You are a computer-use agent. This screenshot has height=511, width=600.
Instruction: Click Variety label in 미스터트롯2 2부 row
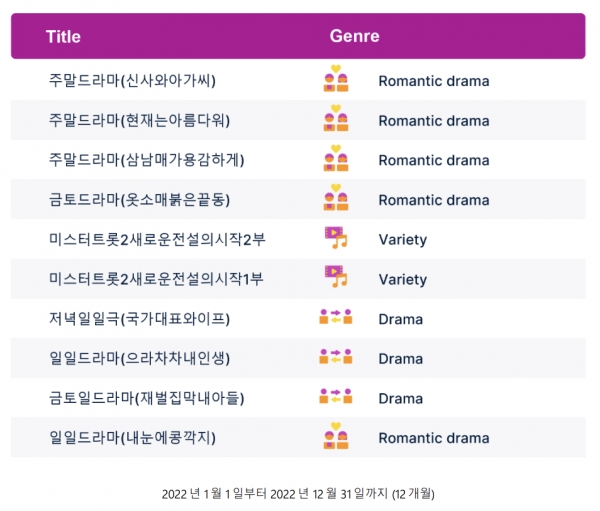tap(403, 240)
